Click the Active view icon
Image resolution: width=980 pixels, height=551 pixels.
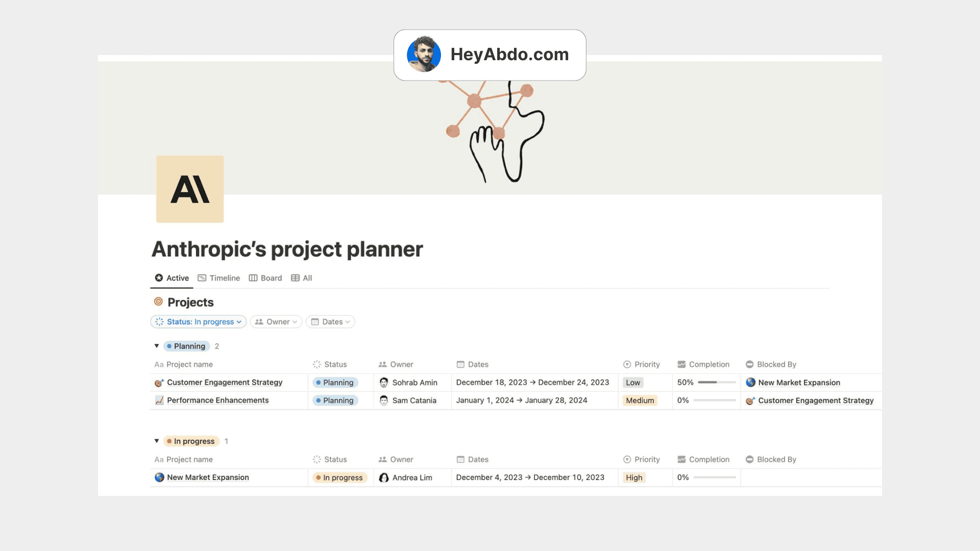pyautogui.click(x=158, y=278)
